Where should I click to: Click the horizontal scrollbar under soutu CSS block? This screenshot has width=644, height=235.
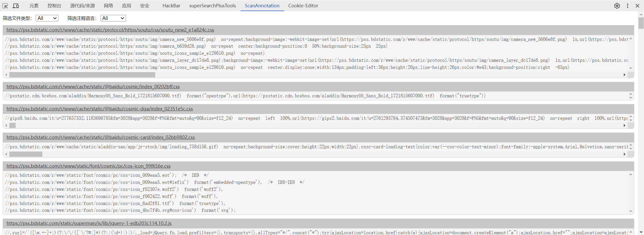click(82, 75)
